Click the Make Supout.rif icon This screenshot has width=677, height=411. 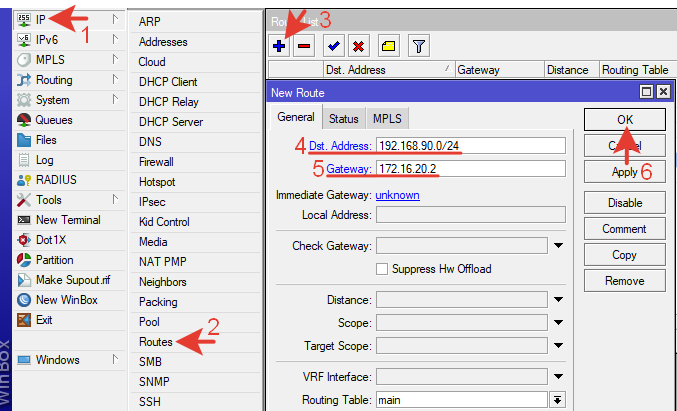pyautogui.click(x=24, y=280)
